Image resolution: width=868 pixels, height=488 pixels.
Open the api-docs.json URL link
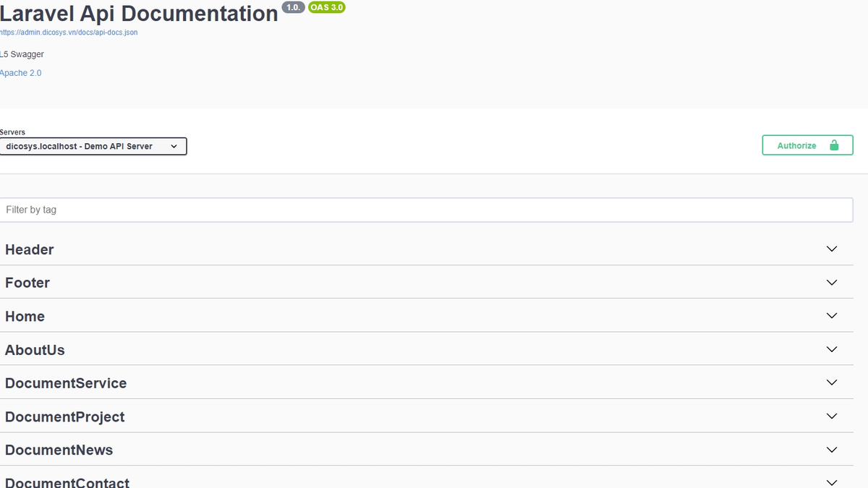pyautogui.click(x=69, y=33)
